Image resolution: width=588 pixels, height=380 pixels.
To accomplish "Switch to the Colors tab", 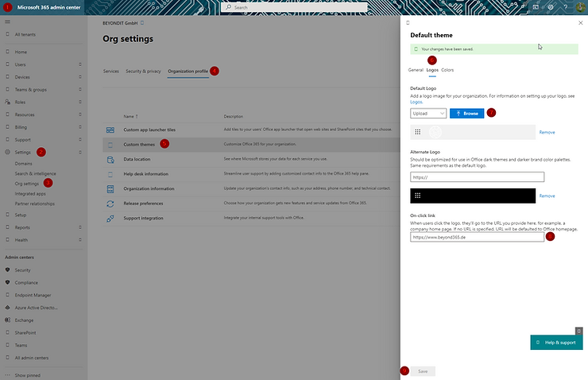I will click(x=447, y=70).
